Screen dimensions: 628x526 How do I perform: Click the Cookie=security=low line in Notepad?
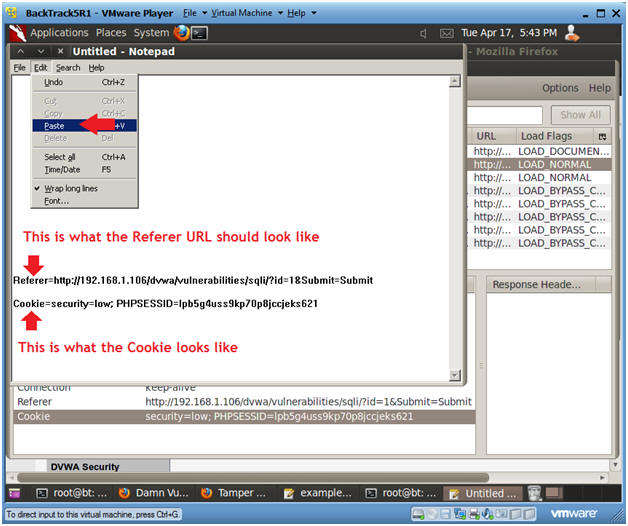point(165,304)
